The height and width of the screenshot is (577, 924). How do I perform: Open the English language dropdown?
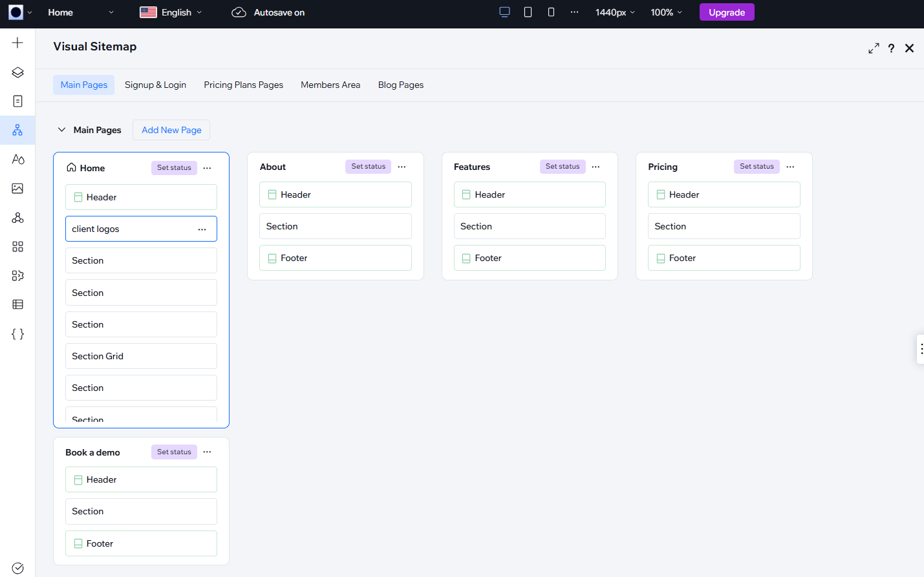(x=171, y=12)
